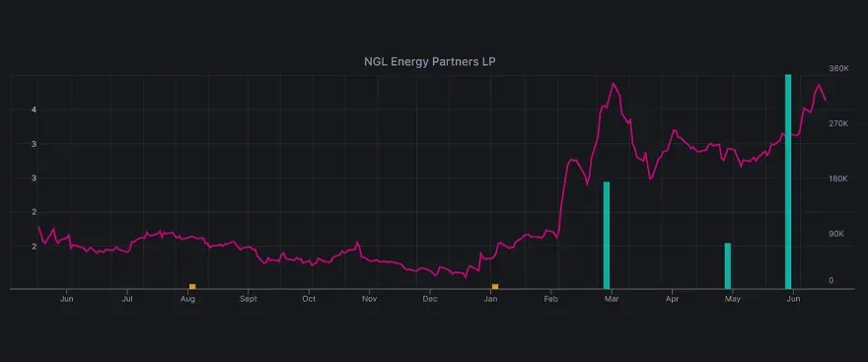The image size is (868, 362).
Task: Click the Dec label on time axis
Action: 430,299
